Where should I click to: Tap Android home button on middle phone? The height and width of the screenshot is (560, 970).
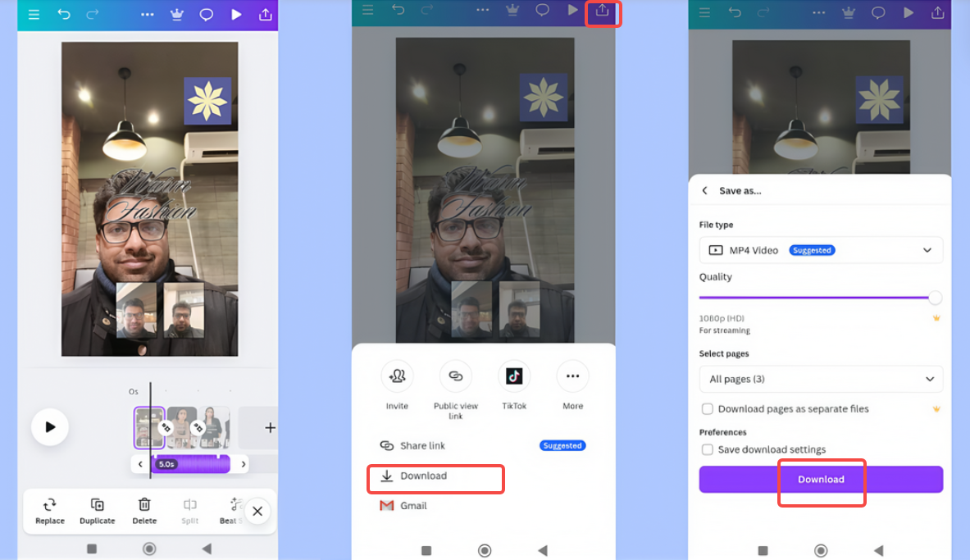pos(485,550)
